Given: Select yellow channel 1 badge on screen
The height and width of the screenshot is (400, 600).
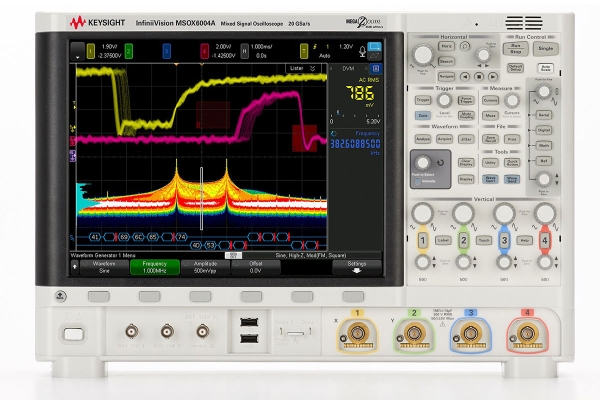Looking at the screenshot, I should [x=91, y=51].
